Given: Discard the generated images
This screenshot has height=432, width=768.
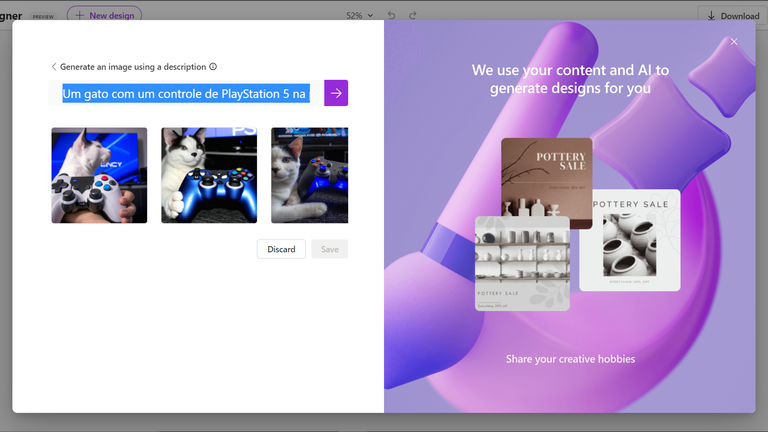Looking at the screenshot, I should [281, 249].
